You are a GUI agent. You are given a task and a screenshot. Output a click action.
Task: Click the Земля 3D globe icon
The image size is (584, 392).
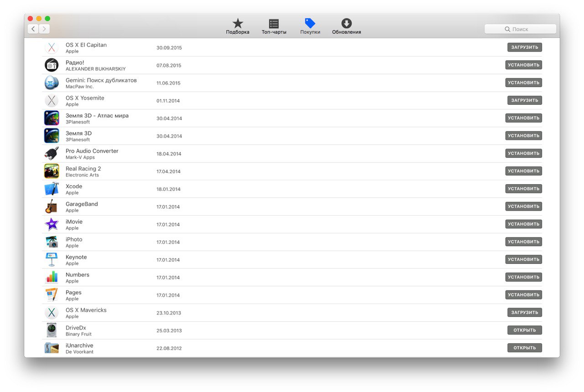click(x=52, y=136)
